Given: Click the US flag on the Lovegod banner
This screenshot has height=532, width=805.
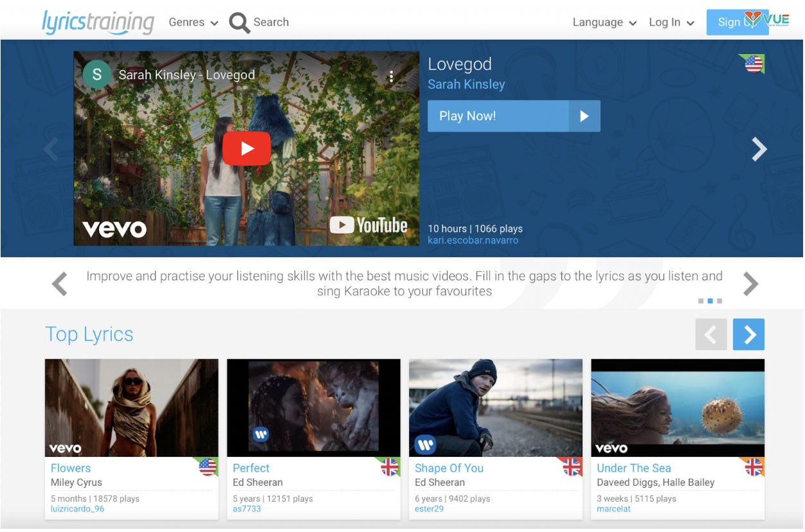Looking at the screenshot, I should [754, 64].
